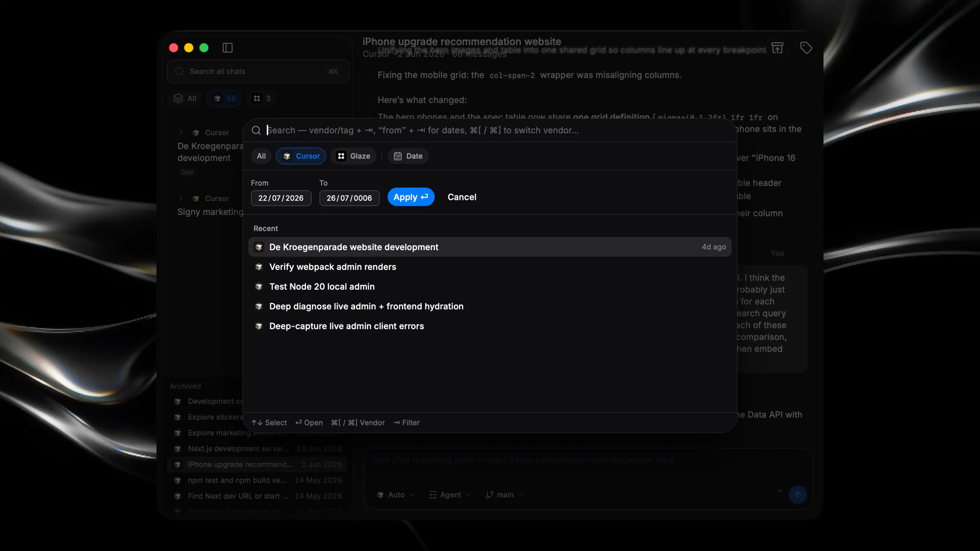Click the tag icon in header
The image size is (980, 551).
[806, 48]
